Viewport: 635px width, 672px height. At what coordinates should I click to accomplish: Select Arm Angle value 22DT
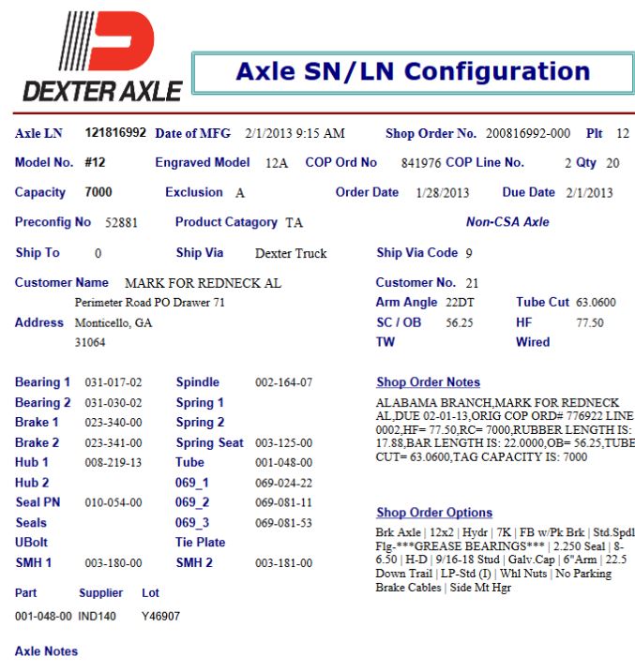[460, 303]
